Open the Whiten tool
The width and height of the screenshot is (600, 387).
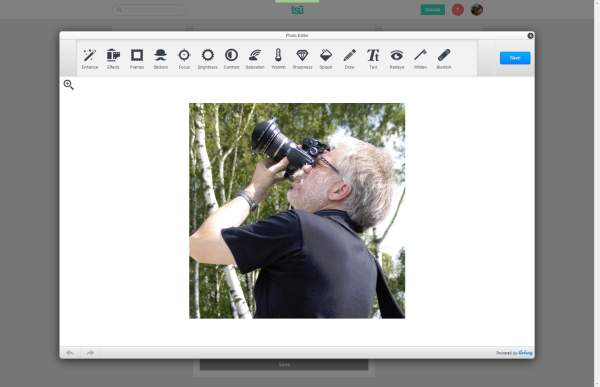point(420,59)
